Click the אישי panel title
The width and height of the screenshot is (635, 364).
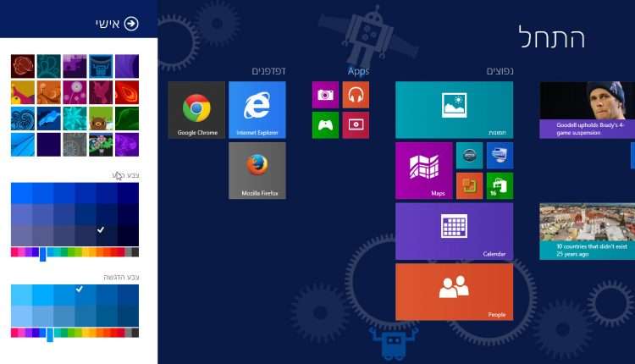pyautogui.click(x=108, y=24)
